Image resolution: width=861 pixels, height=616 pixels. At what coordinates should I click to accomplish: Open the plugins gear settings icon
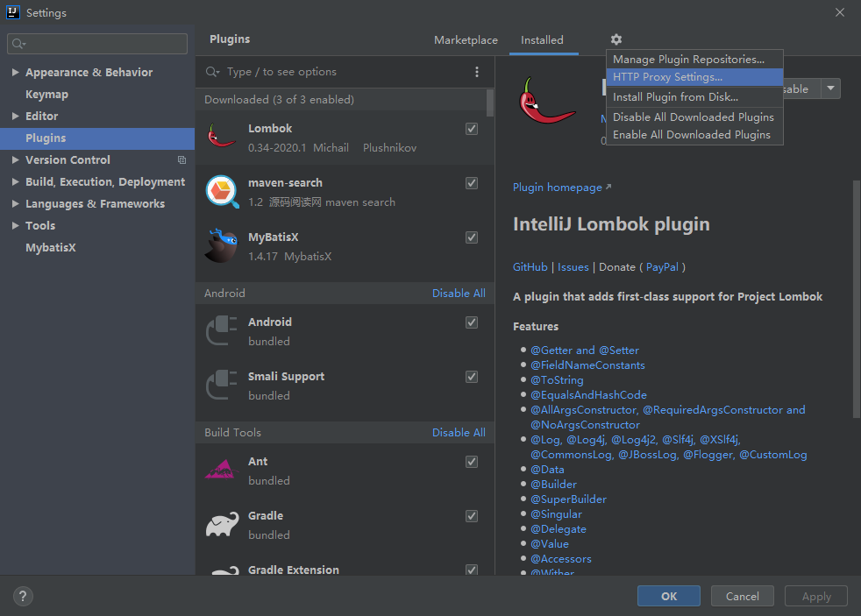click(x=616, y=39)
